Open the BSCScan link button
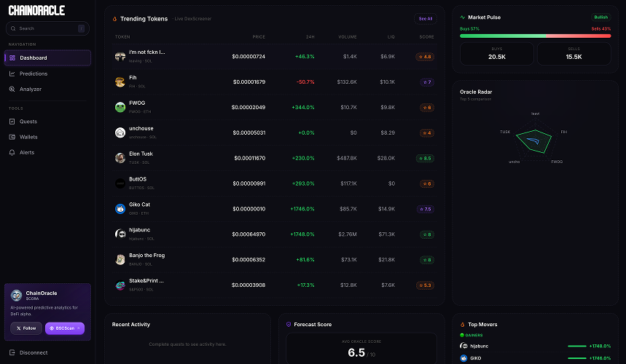 65,328
